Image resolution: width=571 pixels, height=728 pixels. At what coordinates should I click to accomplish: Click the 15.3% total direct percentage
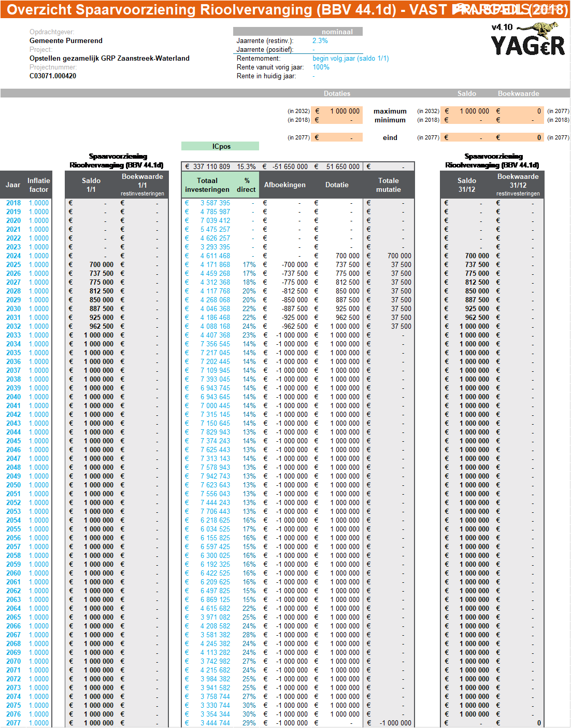(x=247, y=166)
